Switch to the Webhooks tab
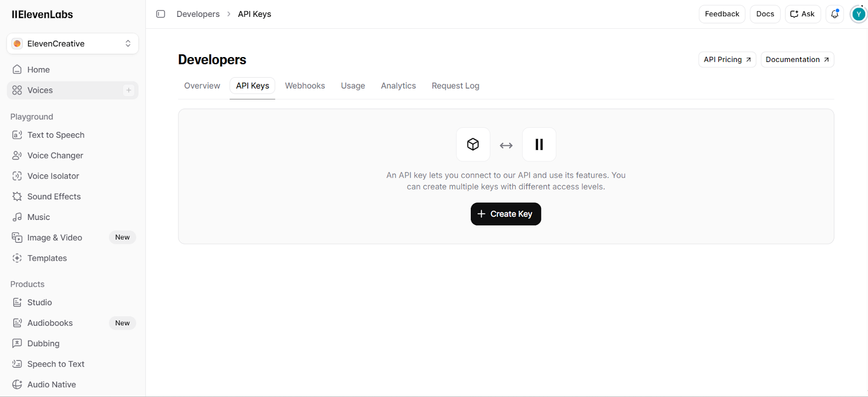Viewport: 868px width, 397px height. coord(305,86)
